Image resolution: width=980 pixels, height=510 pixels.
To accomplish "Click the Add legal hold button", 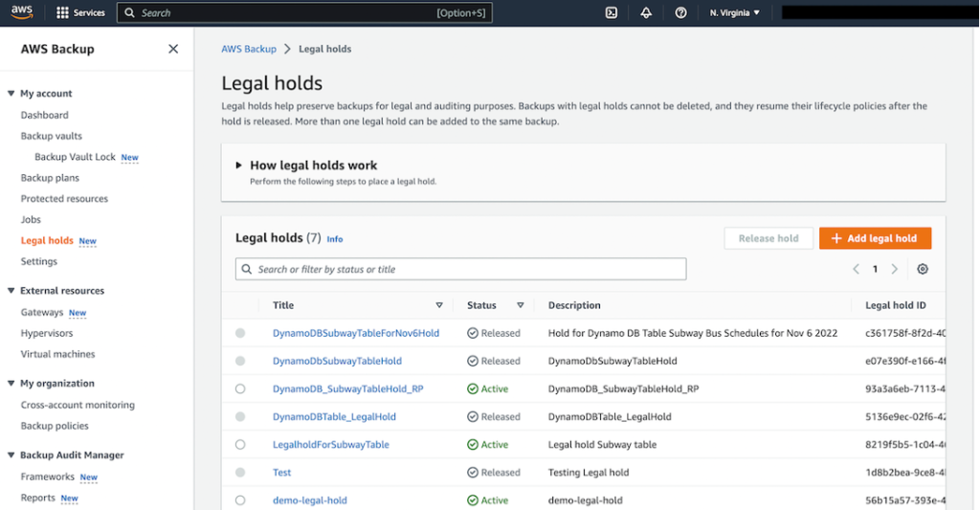I will click(x=875, y=238).
